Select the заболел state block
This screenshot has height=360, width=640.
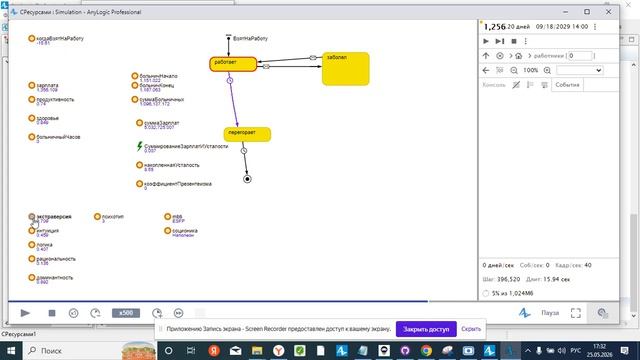pos(346,69)
